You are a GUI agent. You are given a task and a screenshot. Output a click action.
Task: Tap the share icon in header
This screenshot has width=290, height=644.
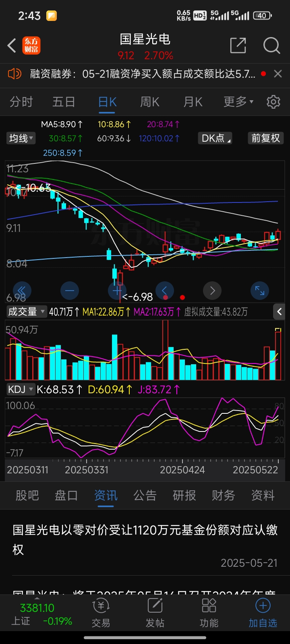pos(238,45)
